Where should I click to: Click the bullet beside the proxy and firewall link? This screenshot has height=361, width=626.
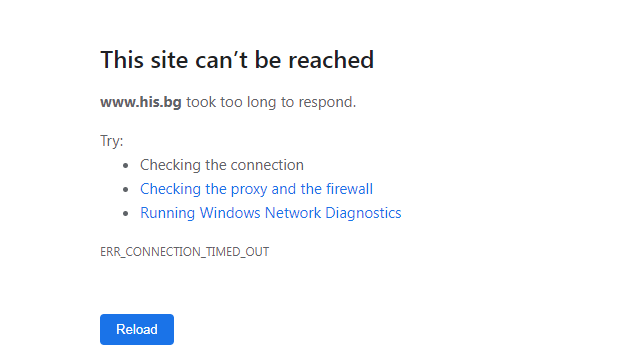(x=126, y=189)
